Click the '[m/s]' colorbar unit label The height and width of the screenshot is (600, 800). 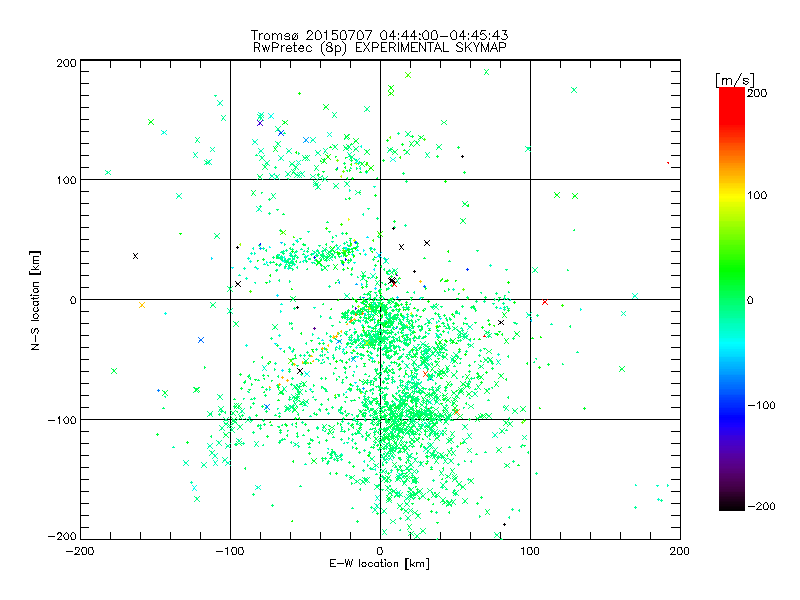(735, 80)
